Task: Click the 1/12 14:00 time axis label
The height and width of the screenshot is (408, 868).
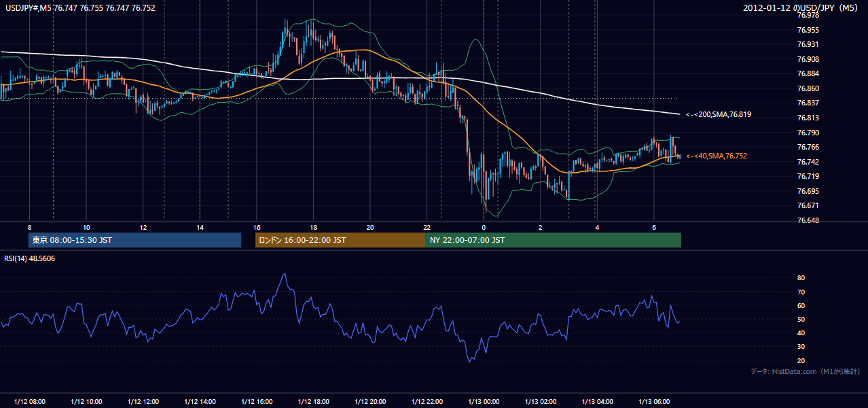Action: [x=200, y=401]
